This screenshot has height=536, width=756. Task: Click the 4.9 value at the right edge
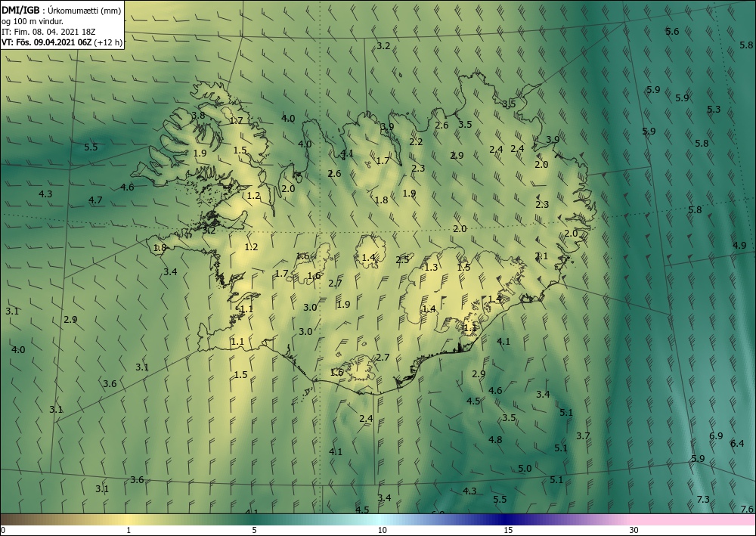(x=739, y=246)
